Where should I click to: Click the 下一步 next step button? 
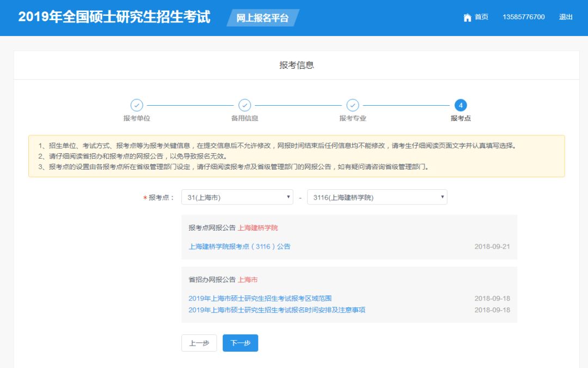[240, 343]
